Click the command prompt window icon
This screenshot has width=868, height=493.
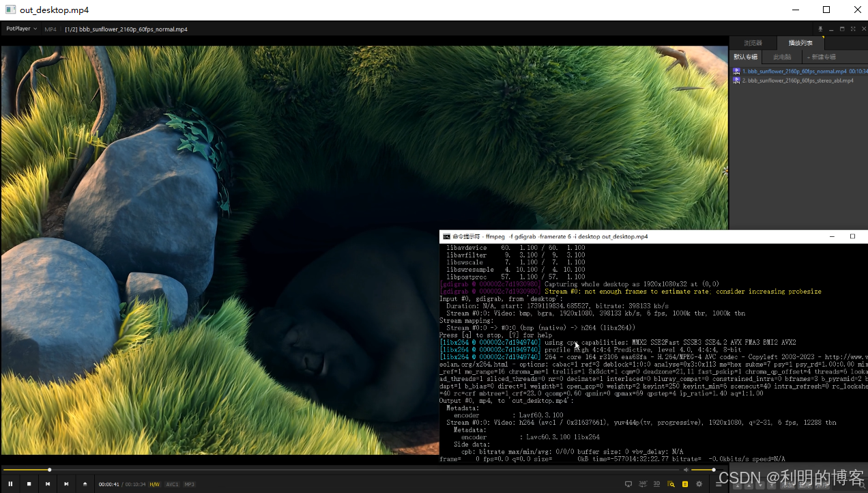[446, 236]
